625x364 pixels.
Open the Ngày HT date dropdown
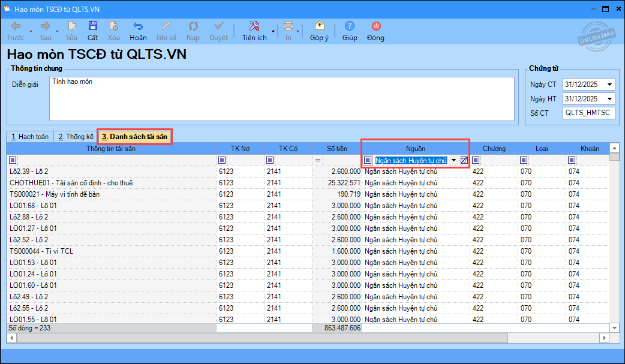(x=609, y=99)
